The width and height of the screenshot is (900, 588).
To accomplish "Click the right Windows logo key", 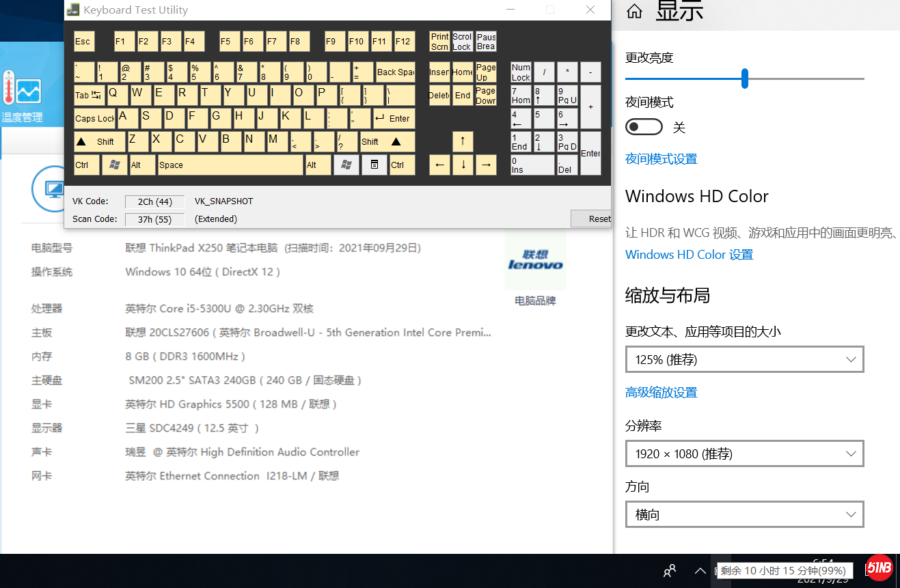I will tap(346, 165).
